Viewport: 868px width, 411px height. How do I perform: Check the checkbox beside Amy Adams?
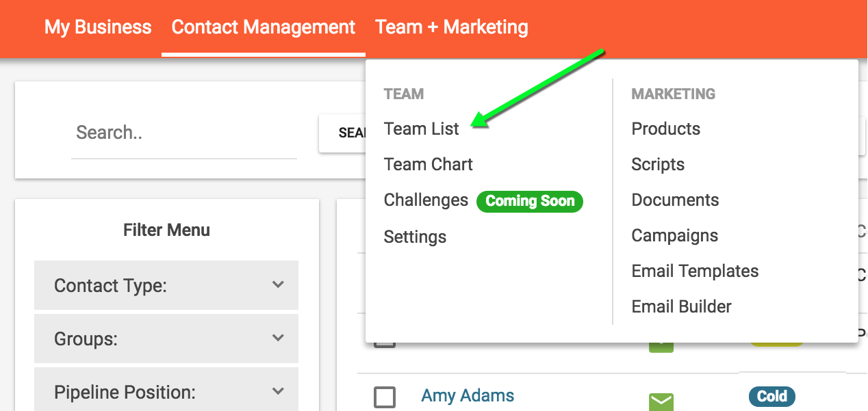tap(385, 395)
